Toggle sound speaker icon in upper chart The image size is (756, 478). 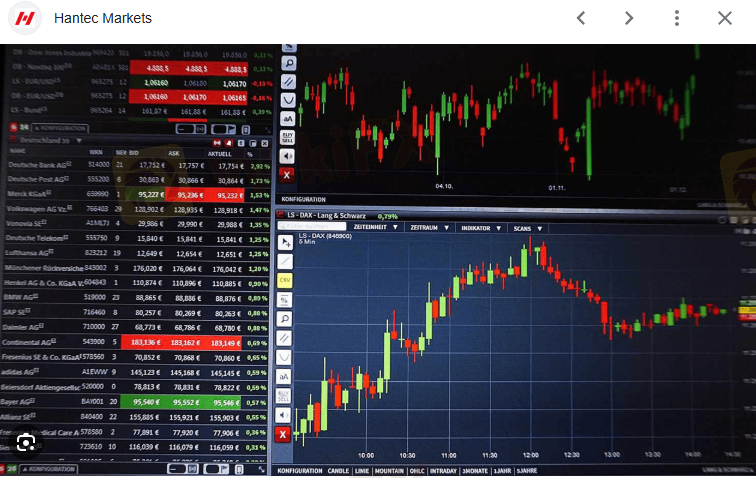[287, 156]
